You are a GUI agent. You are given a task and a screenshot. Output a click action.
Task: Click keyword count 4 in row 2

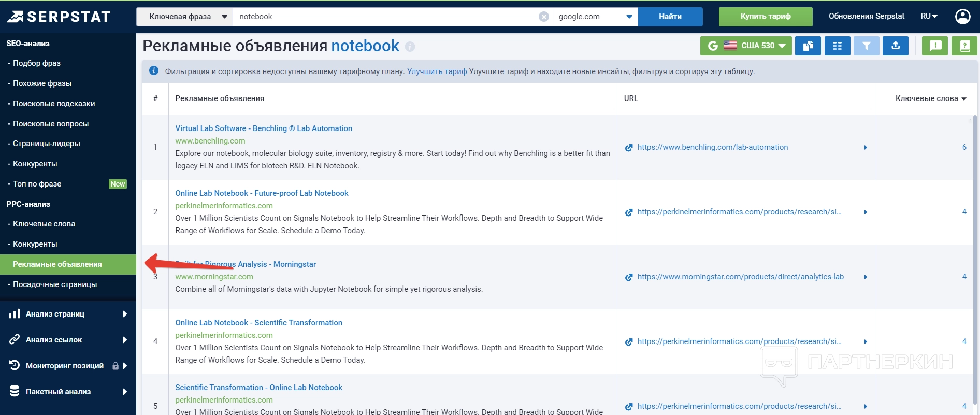(x=964, y=212)
